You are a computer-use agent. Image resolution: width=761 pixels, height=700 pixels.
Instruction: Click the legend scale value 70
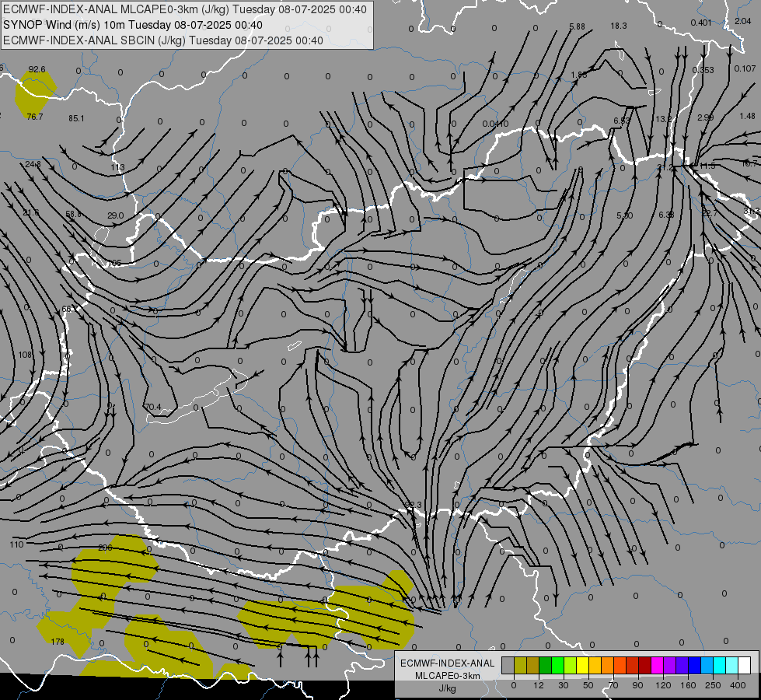pyautogui.click(x=613, y=685)
